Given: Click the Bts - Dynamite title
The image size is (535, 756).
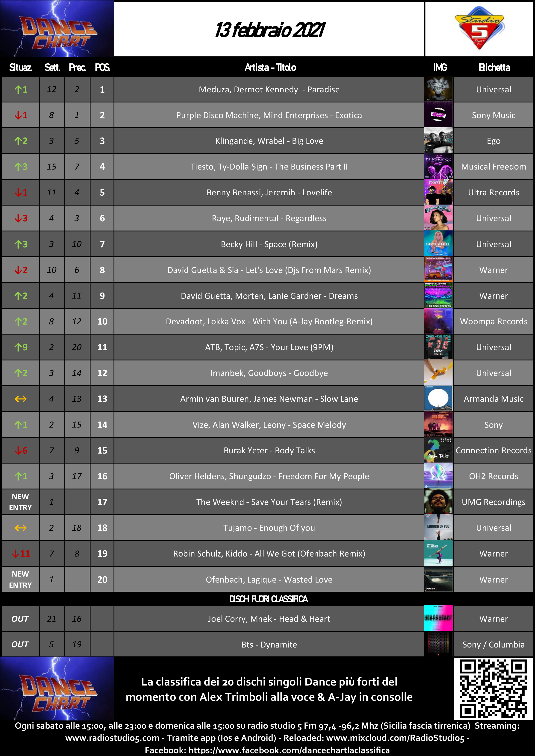Looking at the screenshot, I should coord(269,644).
